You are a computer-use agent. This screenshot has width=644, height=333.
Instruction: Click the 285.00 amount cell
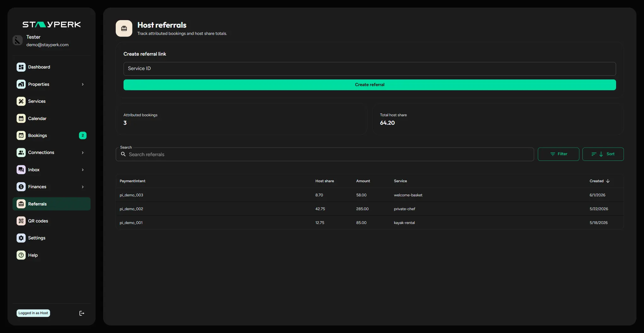pyautogui.click(x=362, y=209)
